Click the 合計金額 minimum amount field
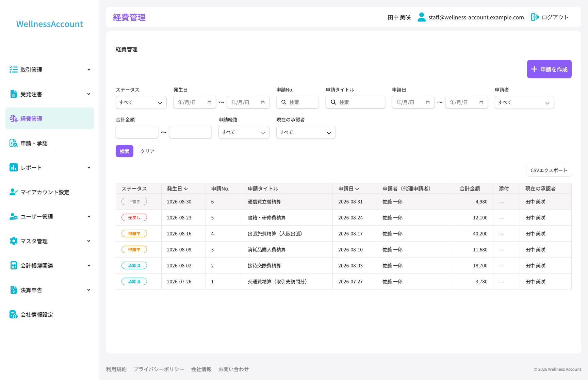The width and height of the screenshot is (588, 380). pos(137,132)
